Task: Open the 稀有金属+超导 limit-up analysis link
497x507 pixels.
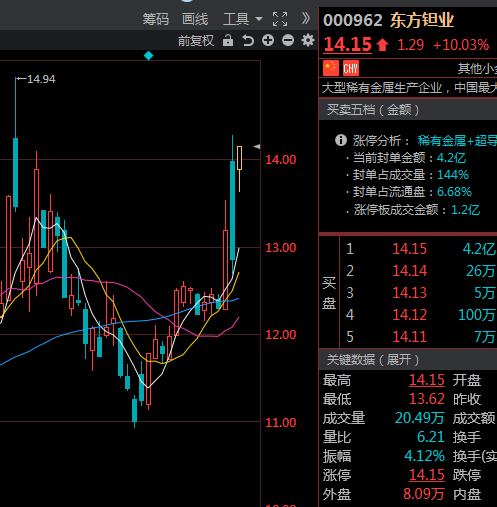Action: coord(457,141)
